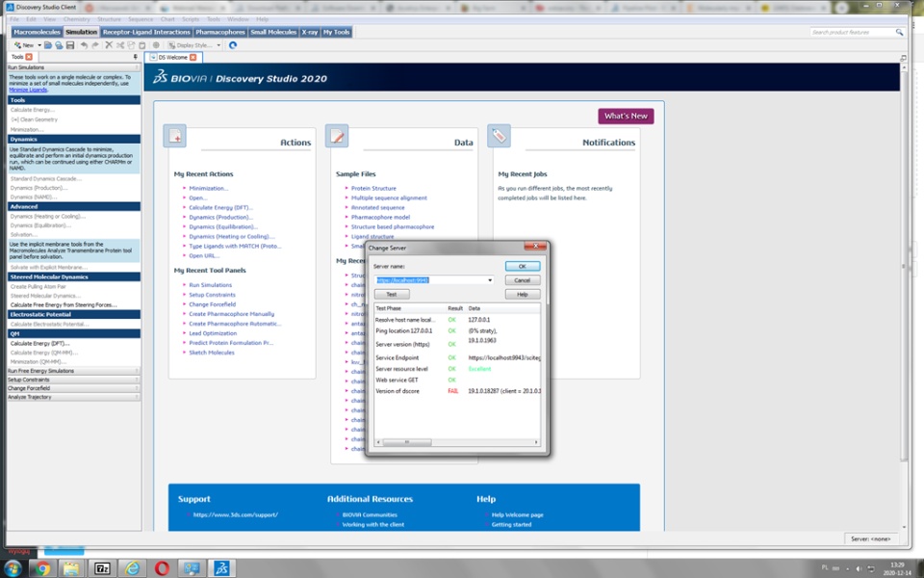Open the My Tools tab
The image size is (924, 578).
click(337, 32)
